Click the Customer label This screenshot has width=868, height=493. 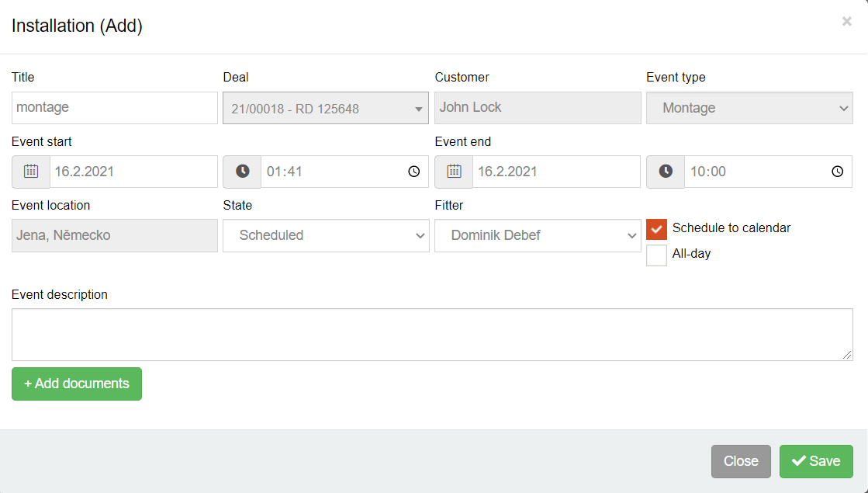(x=462, y=78)
